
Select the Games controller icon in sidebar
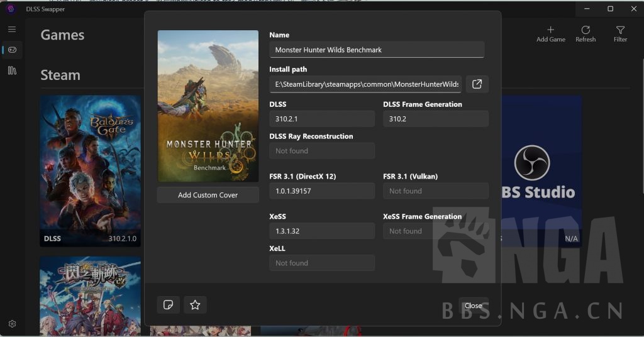(x=12, y=50)
